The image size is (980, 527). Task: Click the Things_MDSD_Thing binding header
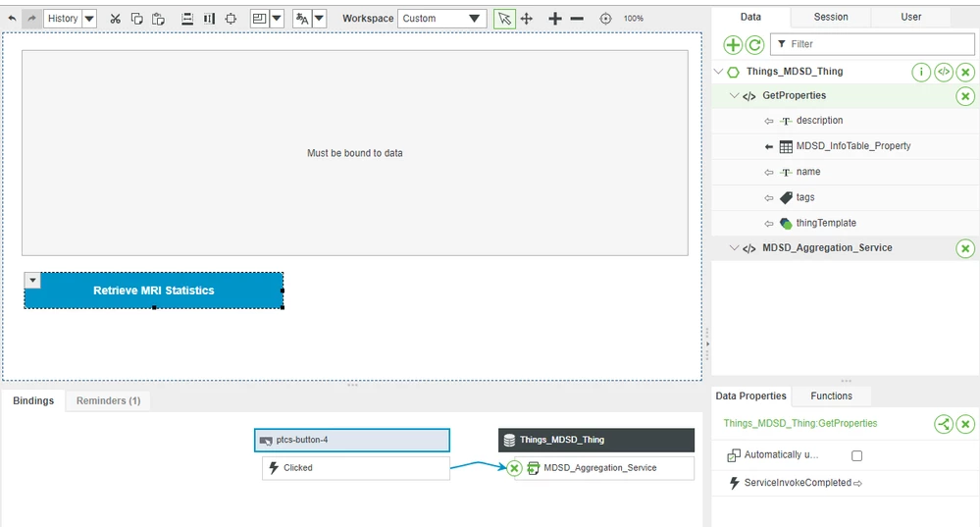pyautogui.click(x=596, y=440)
